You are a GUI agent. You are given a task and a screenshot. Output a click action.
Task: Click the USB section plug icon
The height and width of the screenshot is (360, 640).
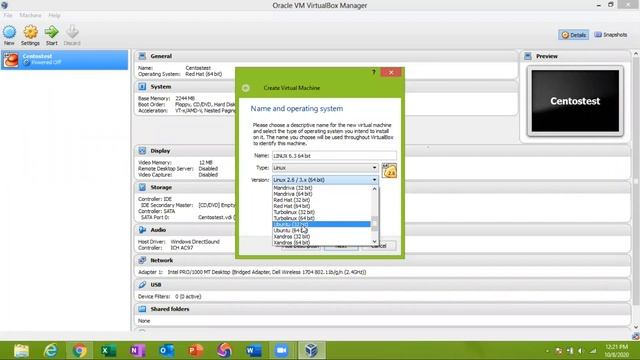(x=142, y=284)
